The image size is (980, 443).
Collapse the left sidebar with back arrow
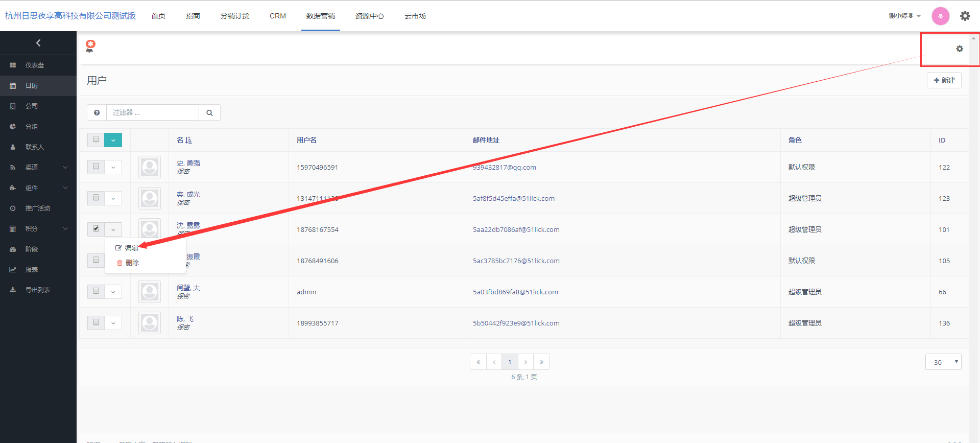click(x=38, y=43)
